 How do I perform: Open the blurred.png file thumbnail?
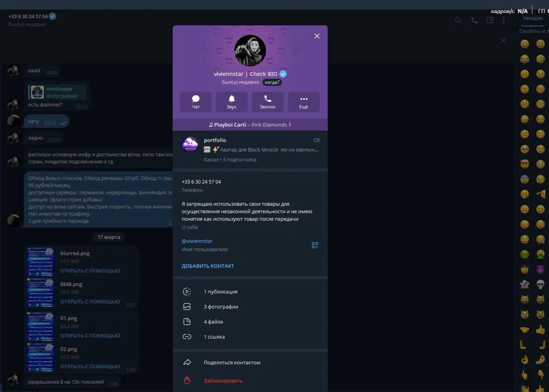tap(40, 261)
